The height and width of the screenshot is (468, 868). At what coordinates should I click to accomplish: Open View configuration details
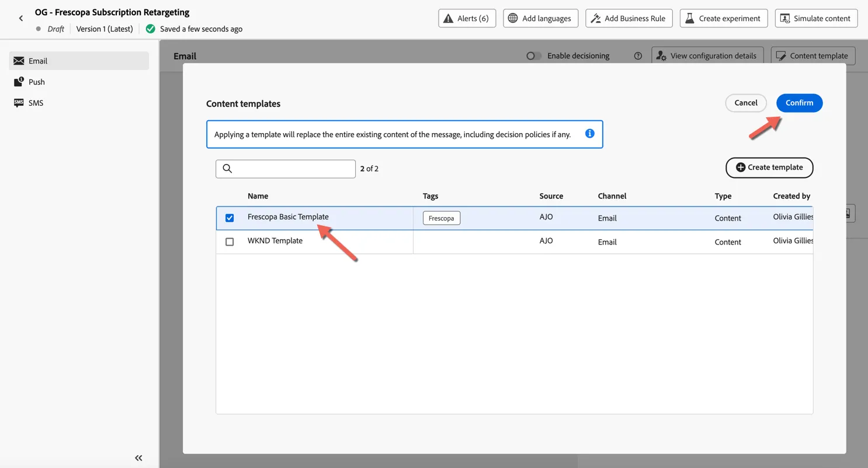coord(707,56)
